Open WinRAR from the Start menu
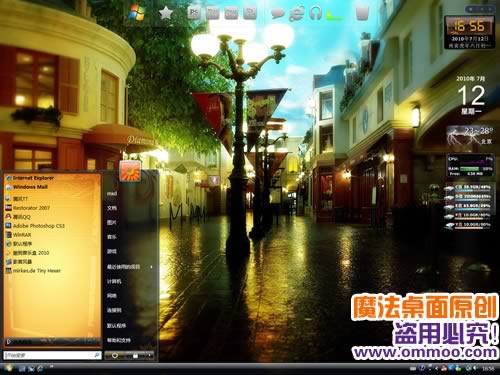Viewport: 500px width, 375px height. (19, 235)
